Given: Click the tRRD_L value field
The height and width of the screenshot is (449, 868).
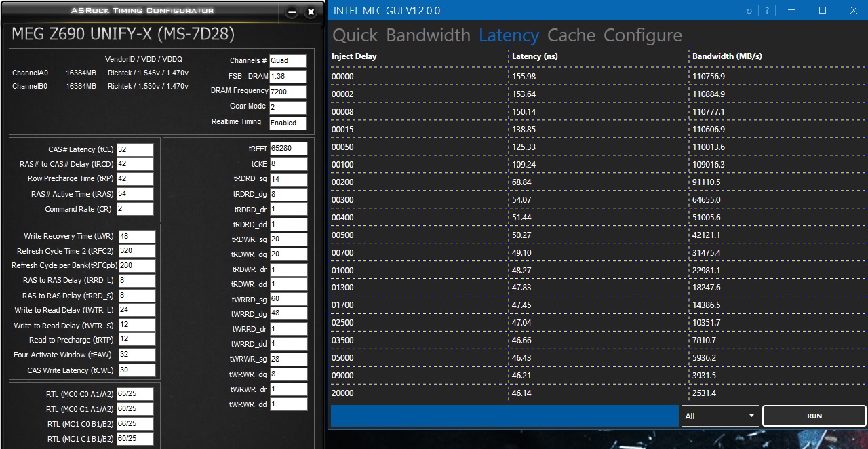Looking at the screenshot, I should coord(137,281).
